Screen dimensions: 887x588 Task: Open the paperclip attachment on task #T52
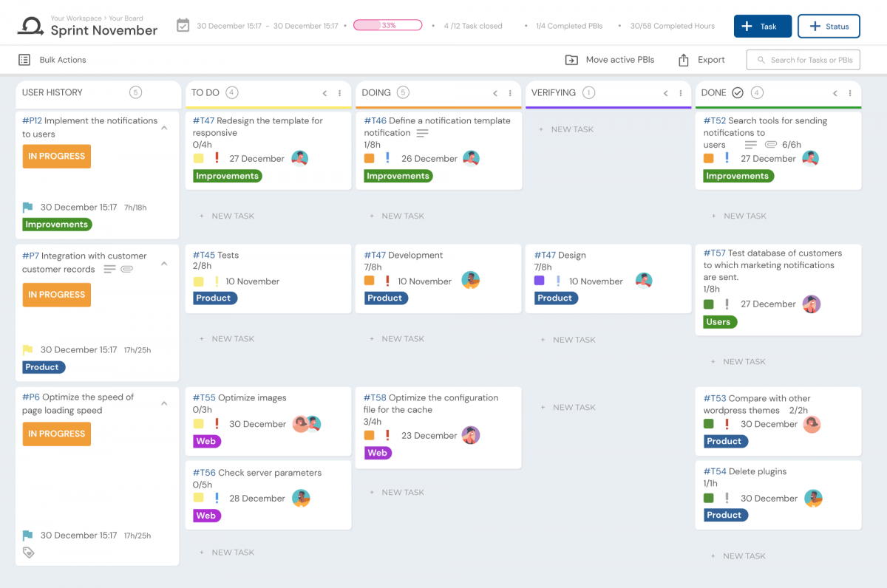(x=770, y=145)
